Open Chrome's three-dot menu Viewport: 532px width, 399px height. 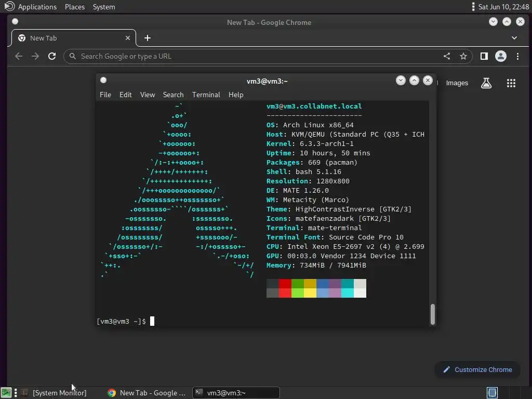click(518, 56)
